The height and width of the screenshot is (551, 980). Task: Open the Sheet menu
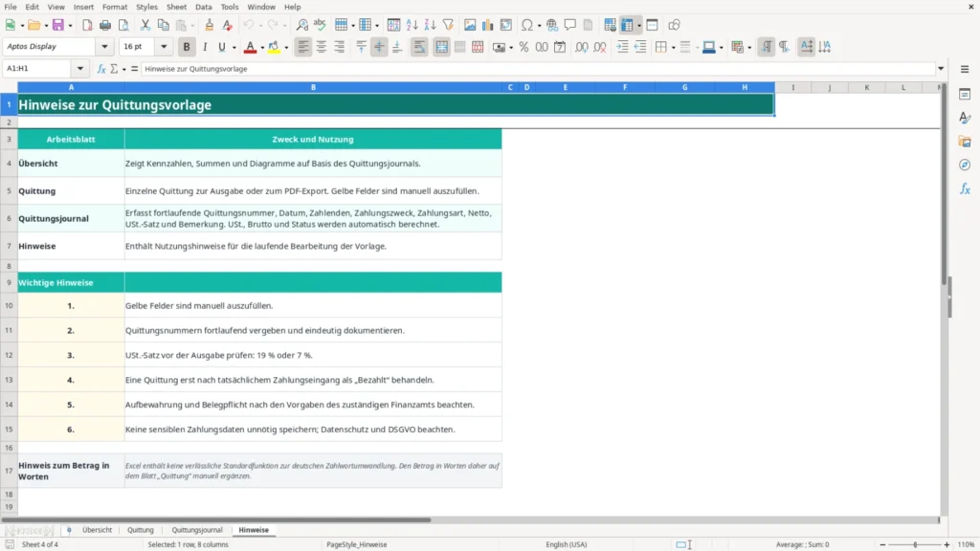click(x=176, y=7)
